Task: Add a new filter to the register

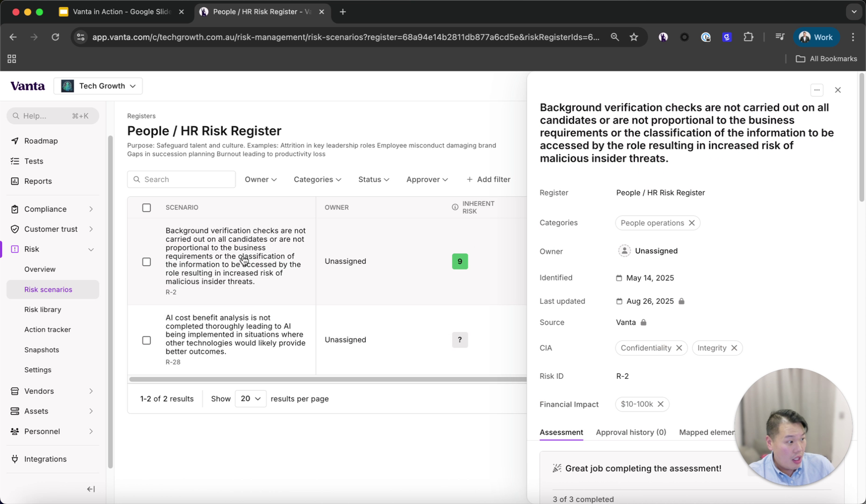Action: 488,179
